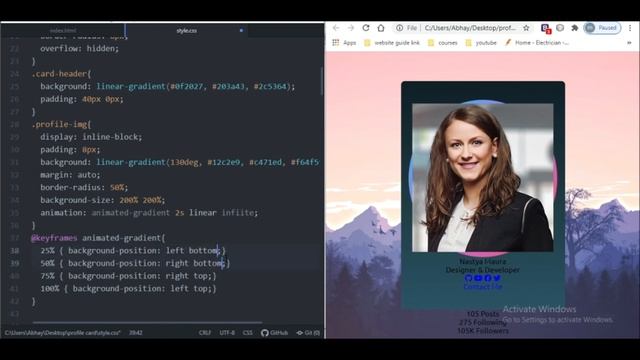Screen dimensions: 640x360
Task: Click the GitHub icon in the status bar
Action: click(265, 333)
